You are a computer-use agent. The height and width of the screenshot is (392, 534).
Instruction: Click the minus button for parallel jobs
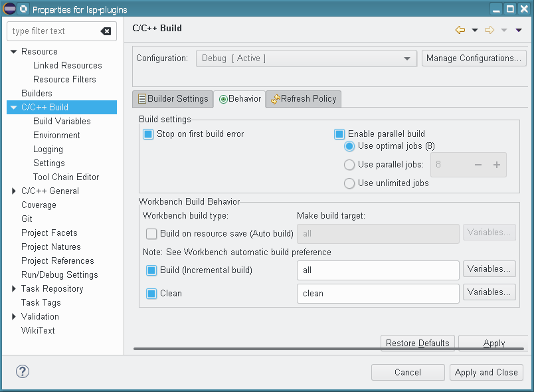(x=478, y=165)
